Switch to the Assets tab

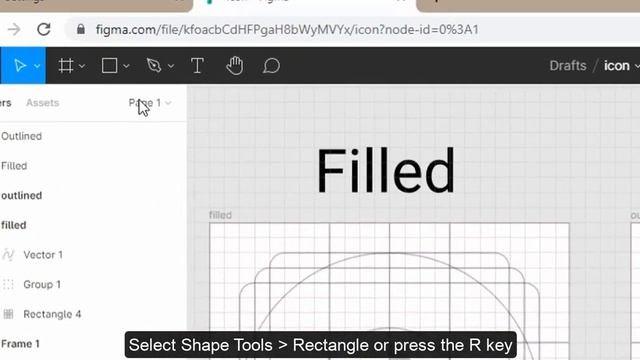[x=42, y=103]
